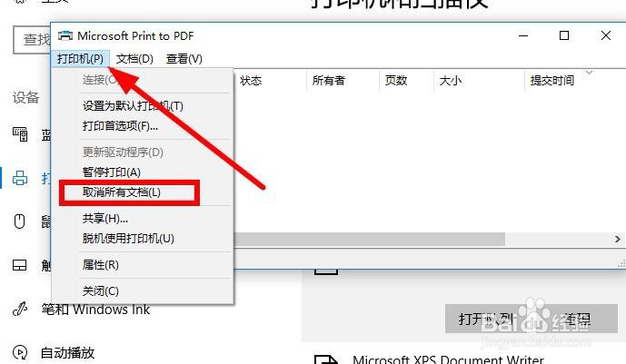Click the pen and Windows Ink icon
This screenshot has width=626, height=364.
[20, 309]
